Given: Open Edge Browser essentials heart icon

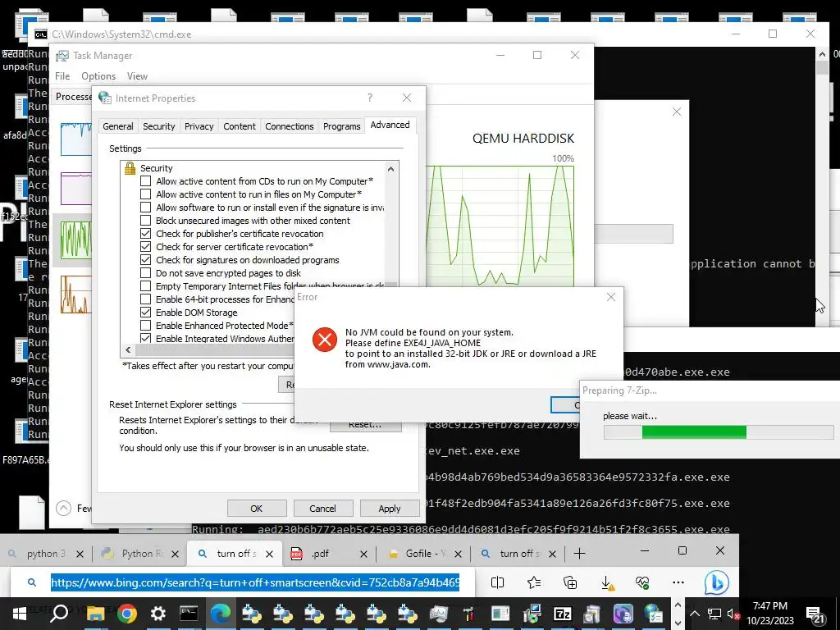Looking at the screenshot, I should (x=641, y=582).
